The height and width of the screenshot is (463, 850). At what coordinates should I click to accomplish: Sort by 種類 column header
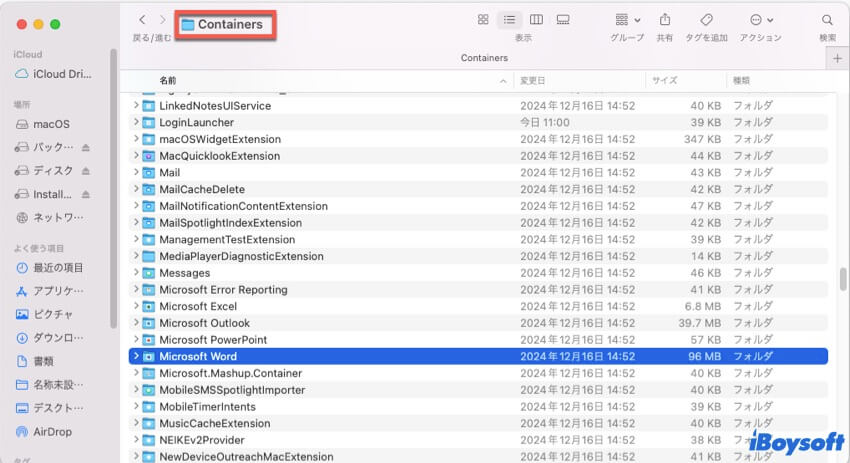[x=741, y=81]
